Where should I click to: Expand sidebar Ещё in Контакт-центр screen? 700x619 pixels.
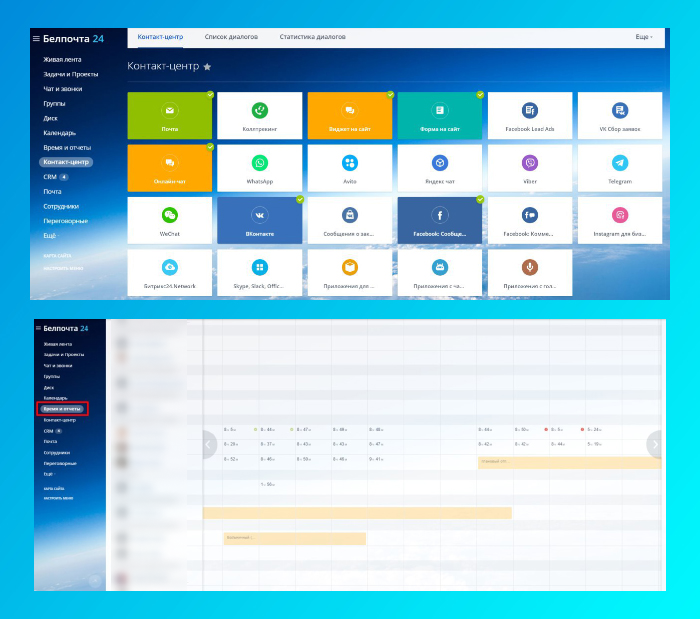[50, 236]
